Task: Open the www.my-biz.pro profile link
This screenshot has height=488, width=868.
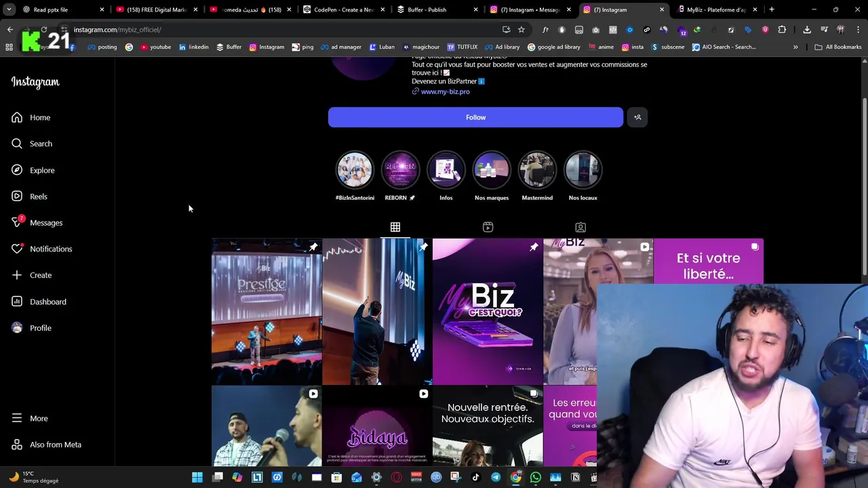Action: coord(445,91)
